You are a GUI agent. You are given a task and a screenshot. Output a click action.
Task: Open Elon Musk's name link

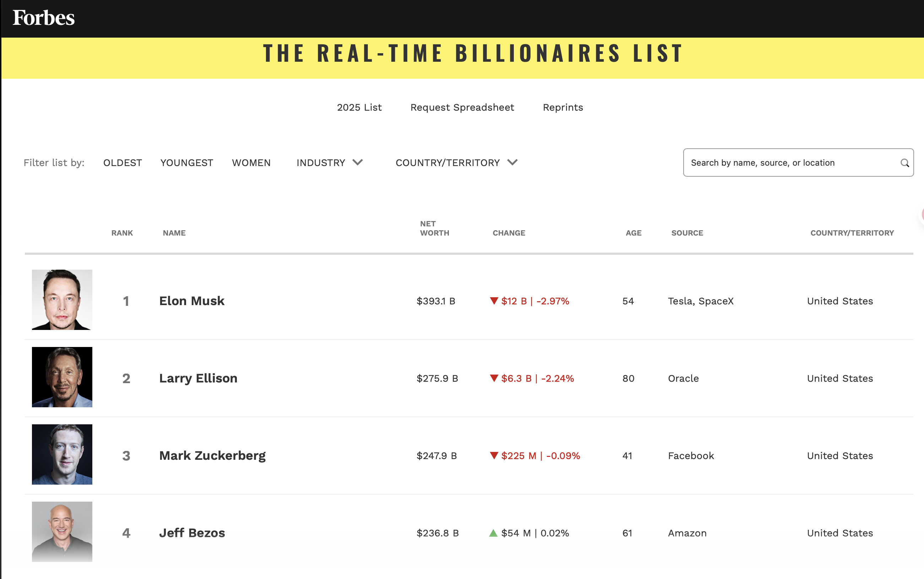click(x=192, y=301)
